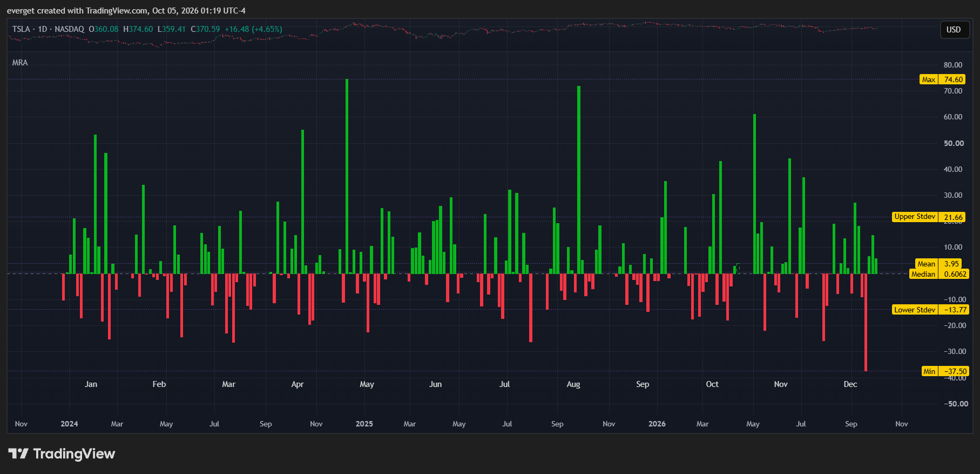Image resolution: width=980 pixels, height=474 pixels.
Task: Click the Feb month label
Action: point(159,384)
